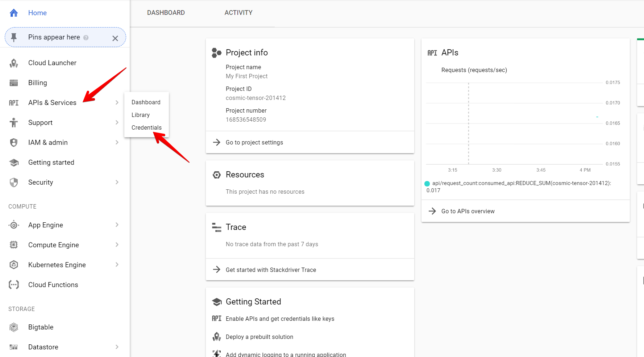Select the Kubernetes Engine hexagon icon
Image resolution: width=644 pixels, height=357 pixels.
pos(13,265)
